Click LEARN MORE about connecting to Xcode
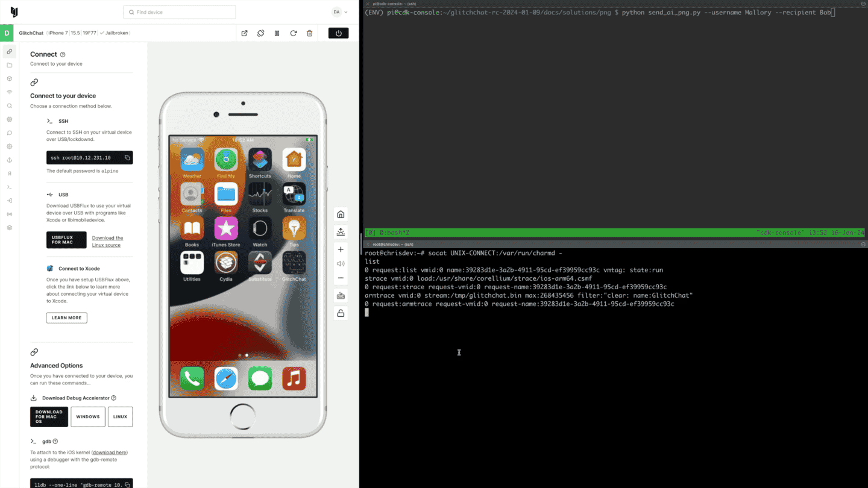The width and height of the screenshot is (868, 488). 66,318
